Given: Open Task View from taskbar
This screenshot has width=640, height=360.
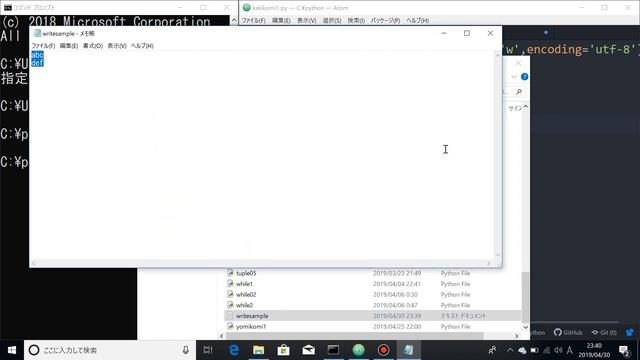Looking at the screenshot, I should point(208,350).
